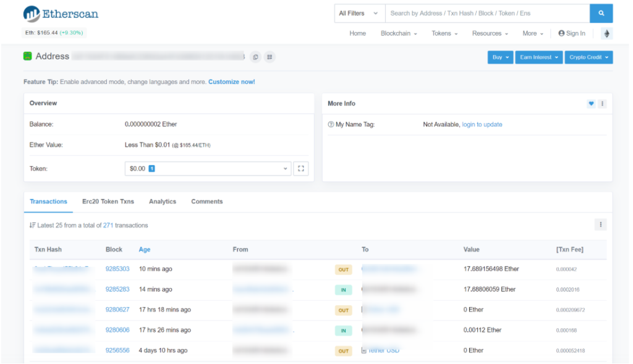Go to Home in navigation
Image resolution: width=633 pixels, height=364 pixels.
358,33
